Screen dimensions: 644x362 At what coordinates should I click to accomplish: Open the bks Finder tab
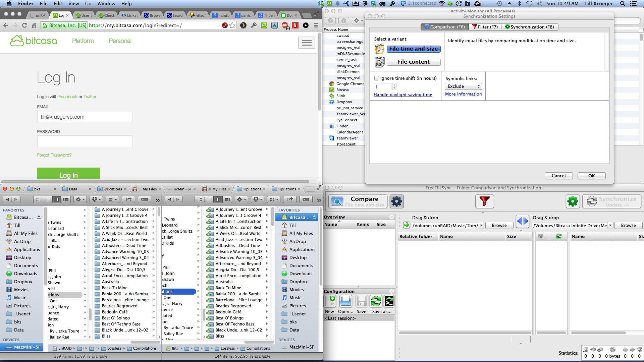[x=41, y=189]
